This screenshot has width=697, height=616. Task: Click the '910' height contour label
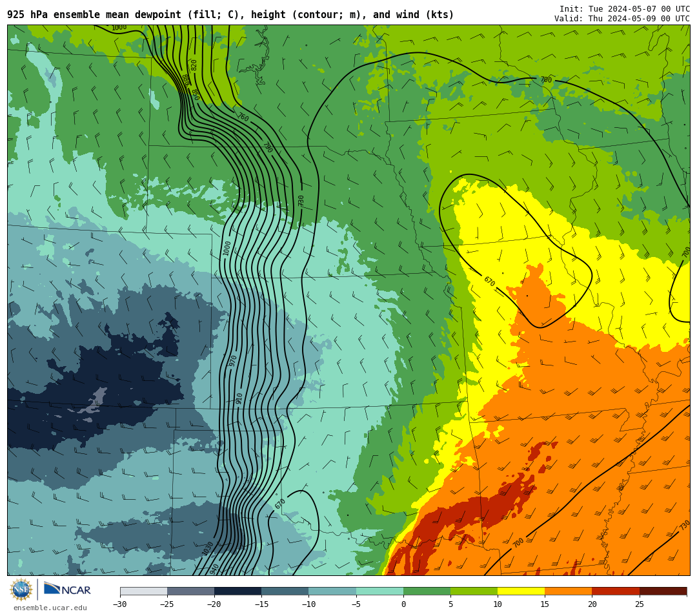point(239,398)
